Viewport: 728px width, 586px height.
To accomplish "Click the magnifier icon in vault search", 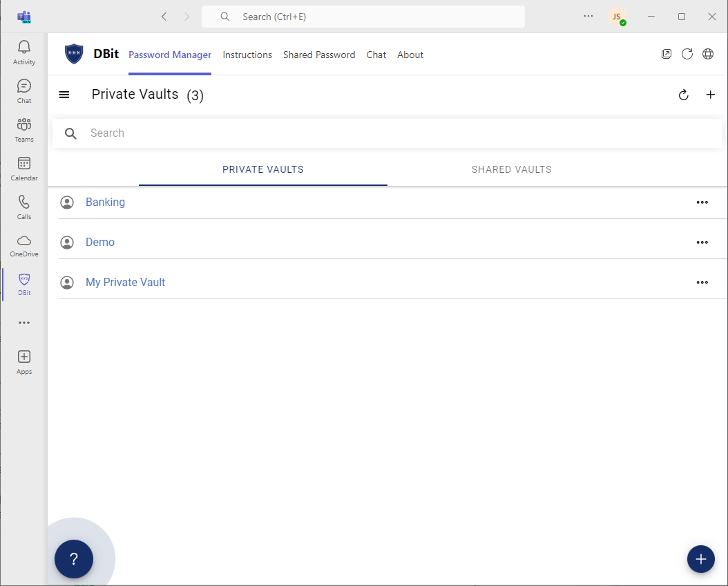I will [x=70, y=134].
